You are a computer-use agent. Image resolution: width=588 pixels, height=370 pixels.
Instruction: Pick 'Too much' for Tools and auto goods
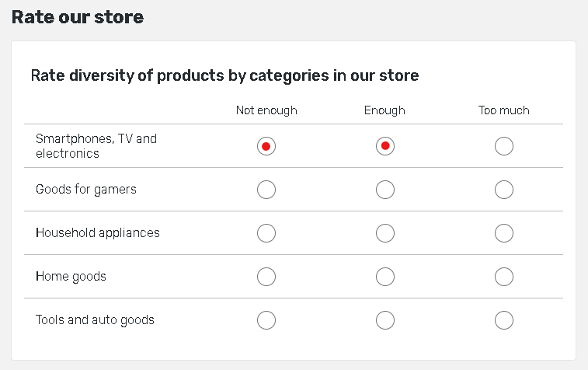pyautogui.click(x=504, y=320)
